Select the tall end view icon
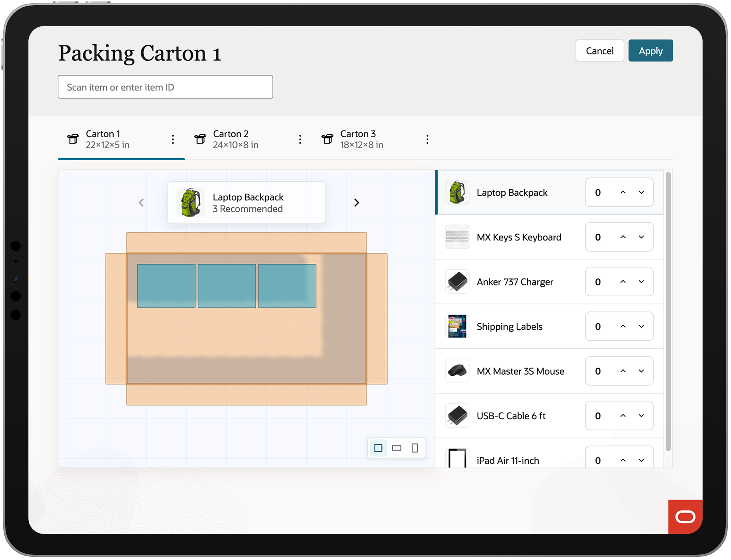Screen dimensions: 731x560 coord(415,448)
